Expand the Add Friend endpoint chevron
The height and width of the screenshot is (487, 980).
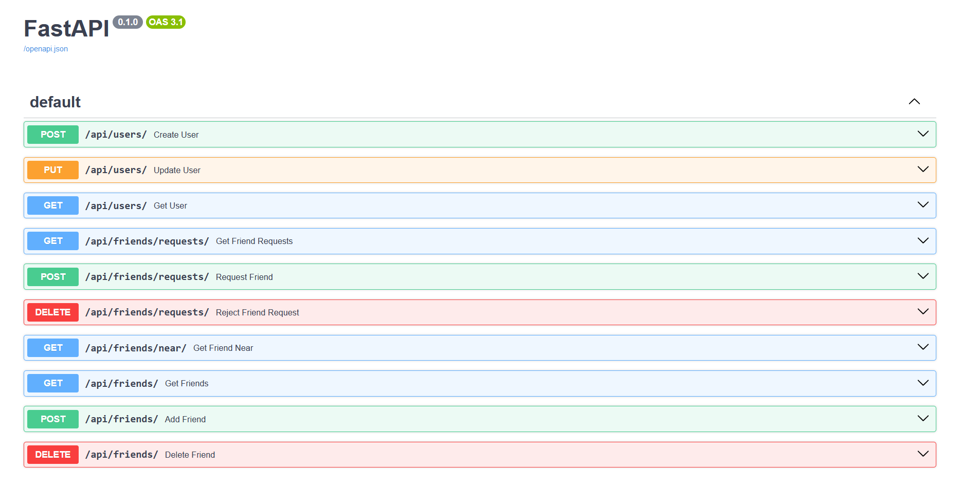tap(923, 419)
